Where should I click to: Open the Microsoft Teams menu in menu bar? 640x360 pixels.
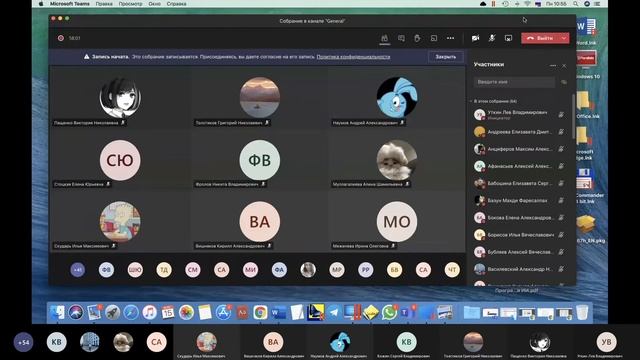pyautogui.click(x=70, y=4)
